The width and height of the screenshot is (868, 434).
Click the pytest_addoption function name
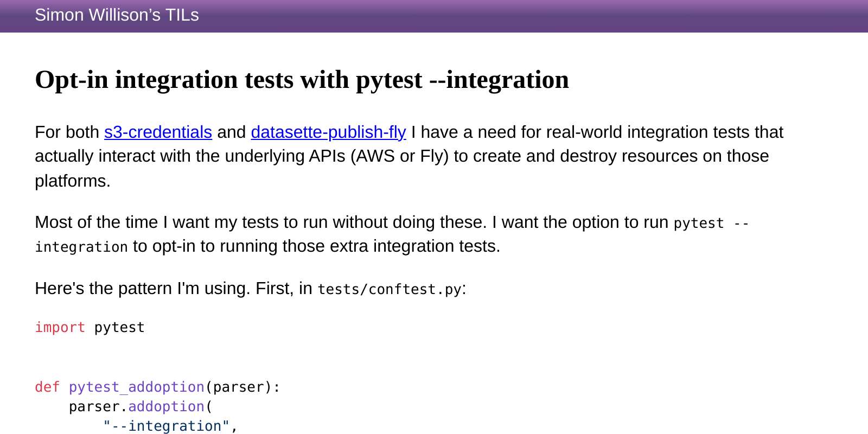click(136, 387)
